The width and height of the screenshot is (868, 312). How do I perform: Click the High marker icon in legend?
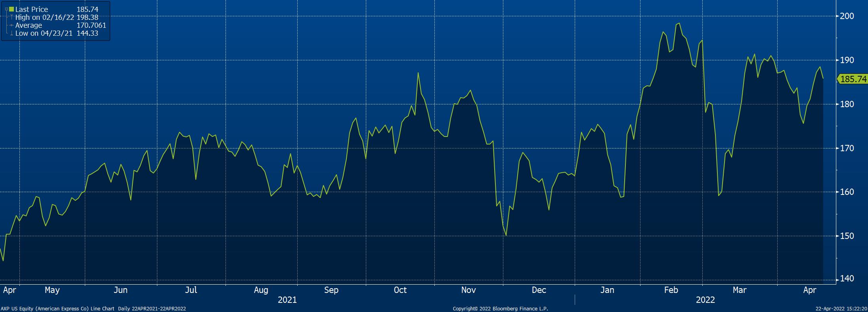(x=12, y=17)
